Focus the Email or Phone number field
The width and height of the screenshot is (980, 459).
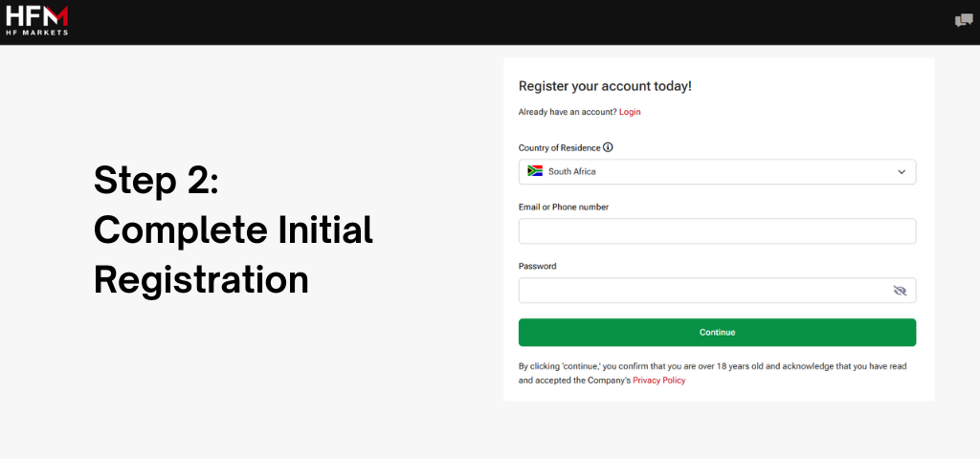click(x=716, y=231)
